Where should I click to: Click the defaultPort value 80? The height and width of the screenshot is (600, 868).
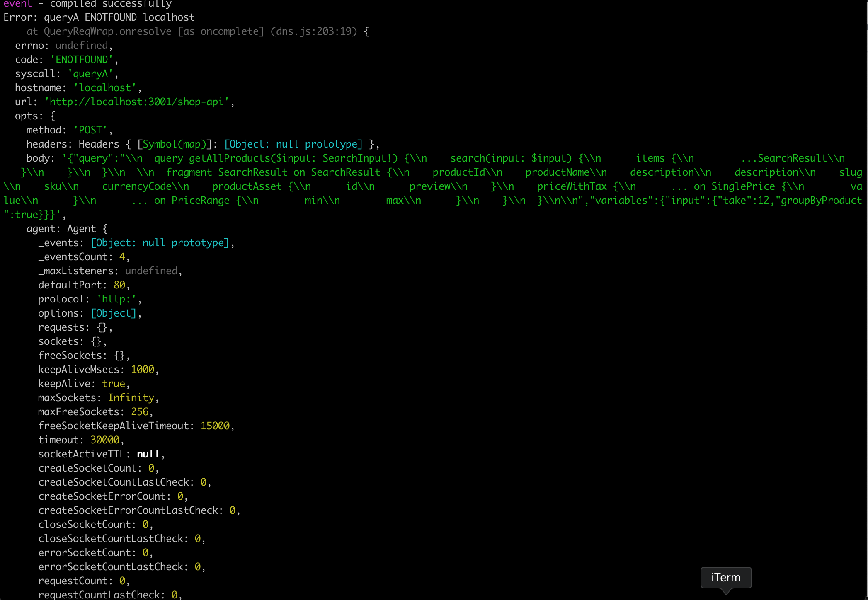(x=119, y=285)
